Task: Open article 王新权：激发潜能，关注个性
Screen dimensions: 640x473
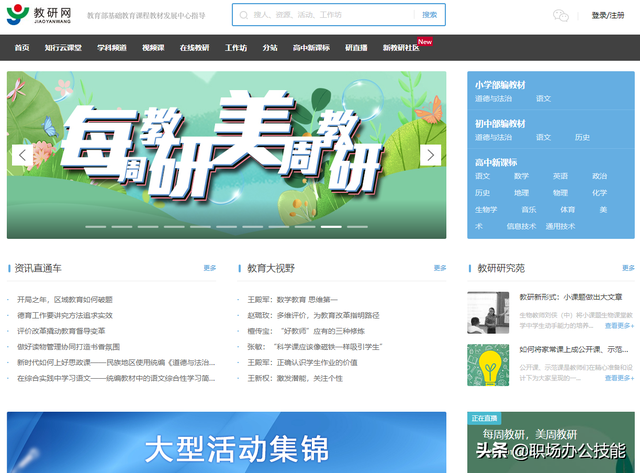Action: pyautogui.click(x=295, y=379)
